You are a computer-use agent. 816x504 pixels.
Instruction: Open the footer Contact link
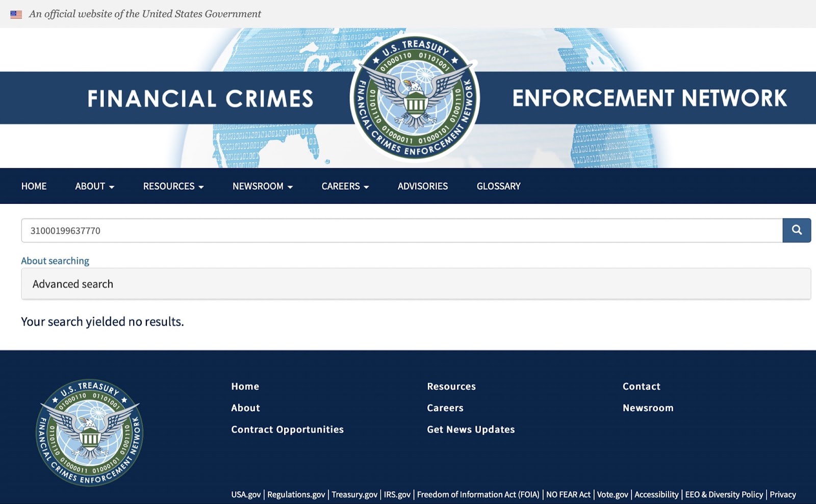(x=642, y=386)
